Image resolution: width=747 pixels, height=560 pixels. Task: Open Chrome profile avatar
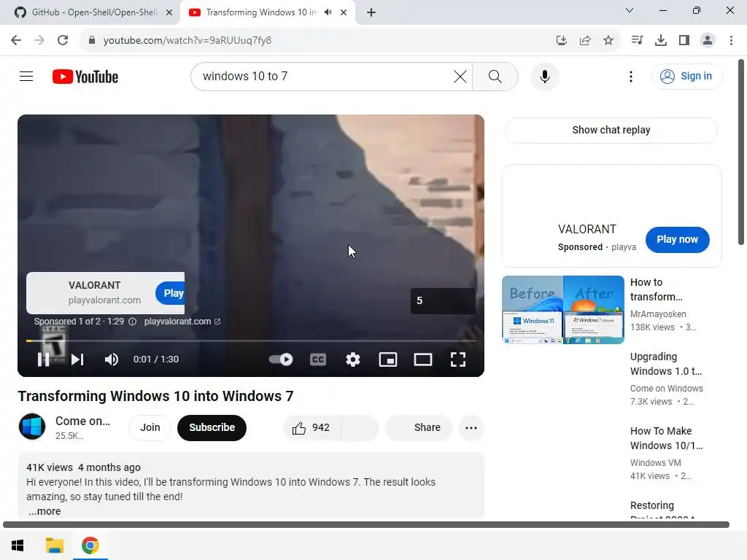(x=708, y=41)
